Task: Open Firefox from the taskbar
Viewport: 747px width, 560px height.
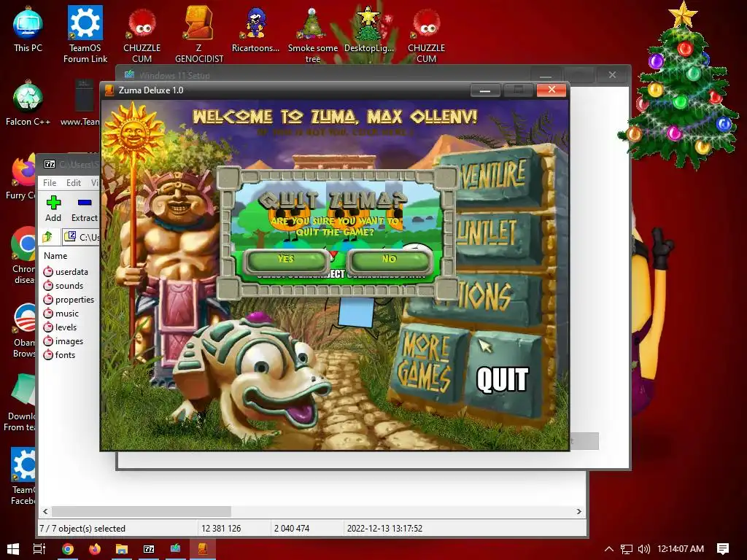Action: [95, 549]
